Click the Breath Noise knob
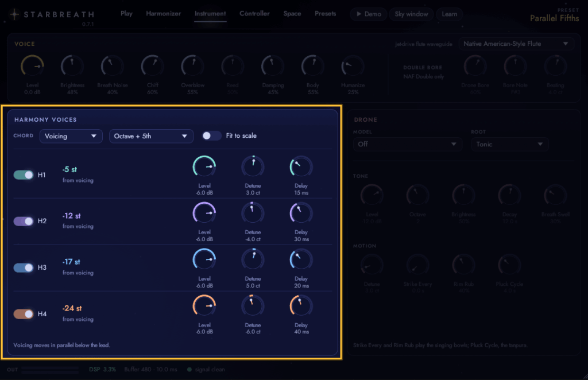Viewport: 588px width, 380px height. (113, 67)
